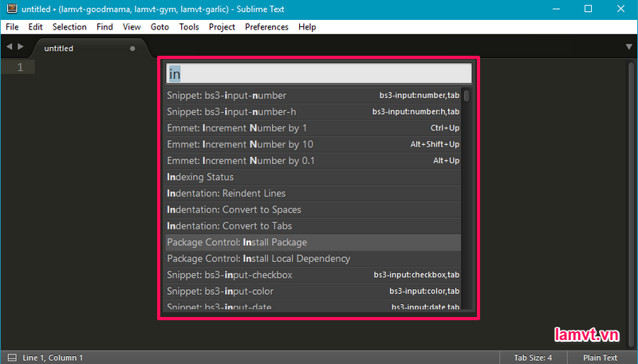Screen dimensions: 638x364
Task: Click the command palette search field
Action: 319,73
